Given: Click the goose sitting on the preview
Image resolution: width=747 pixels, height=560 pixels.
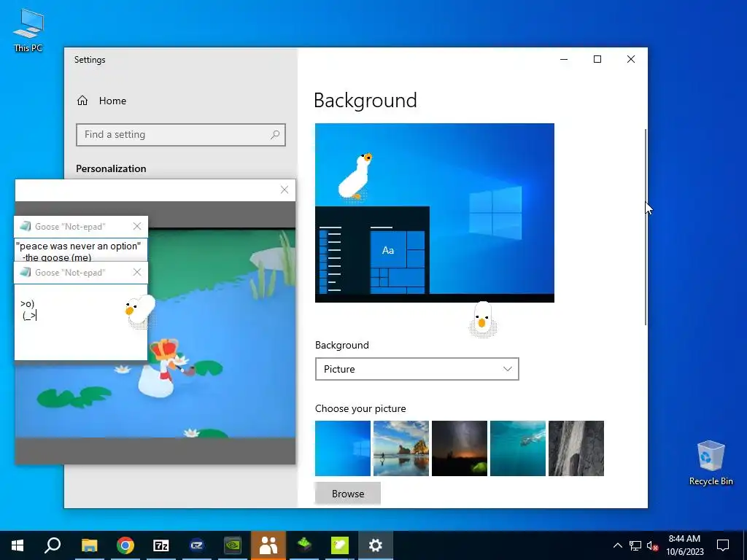Looking at the screenshot, I should click(x=355, y=176).
